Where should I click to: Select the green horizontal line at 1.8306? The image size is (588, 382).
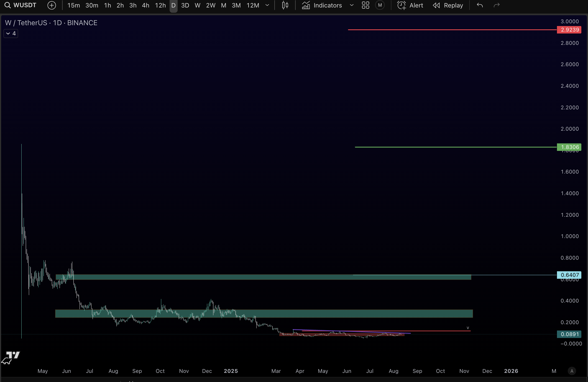pyautogui.click(x=456, y=147)
